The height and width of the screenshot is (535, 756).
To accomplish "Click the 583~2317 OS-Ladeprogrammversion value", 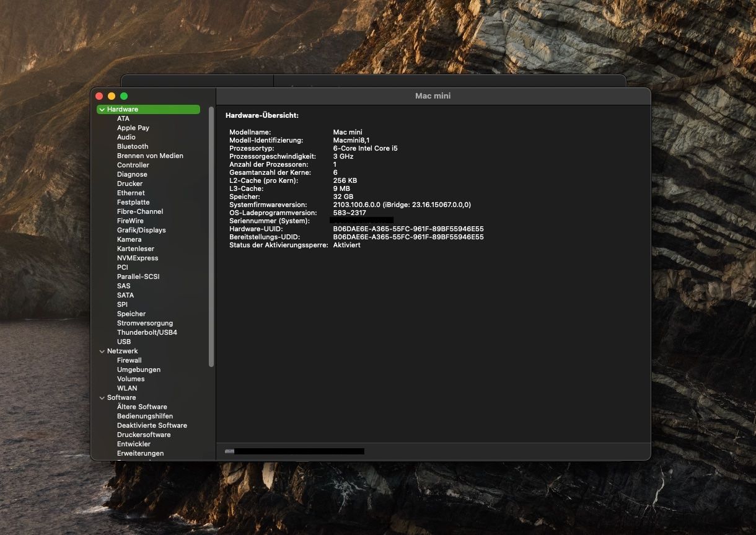I will pyautogui.click(x=349, y=213).
